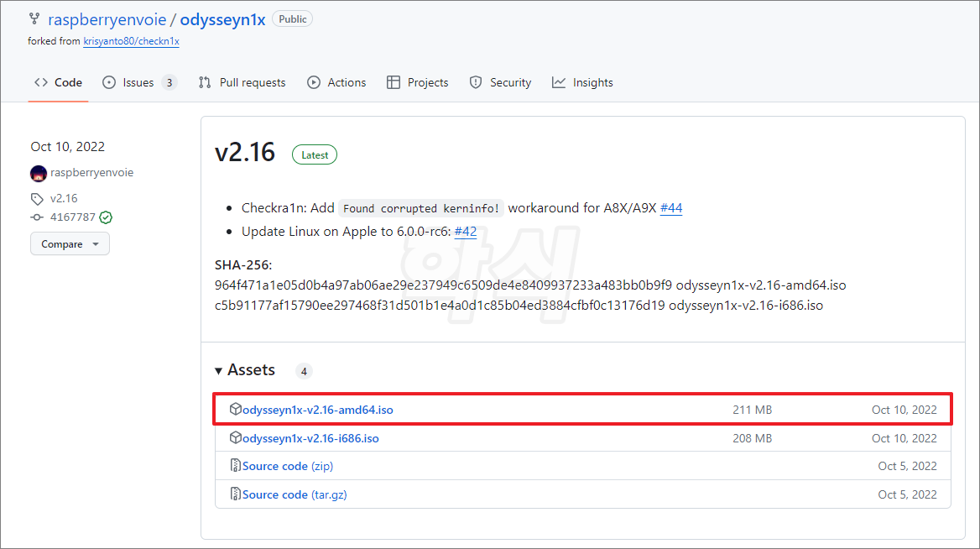The image size is (980, 549).
Task: Download odysseyn1x-v2.16-i686.iso
Action: point(310,438)
